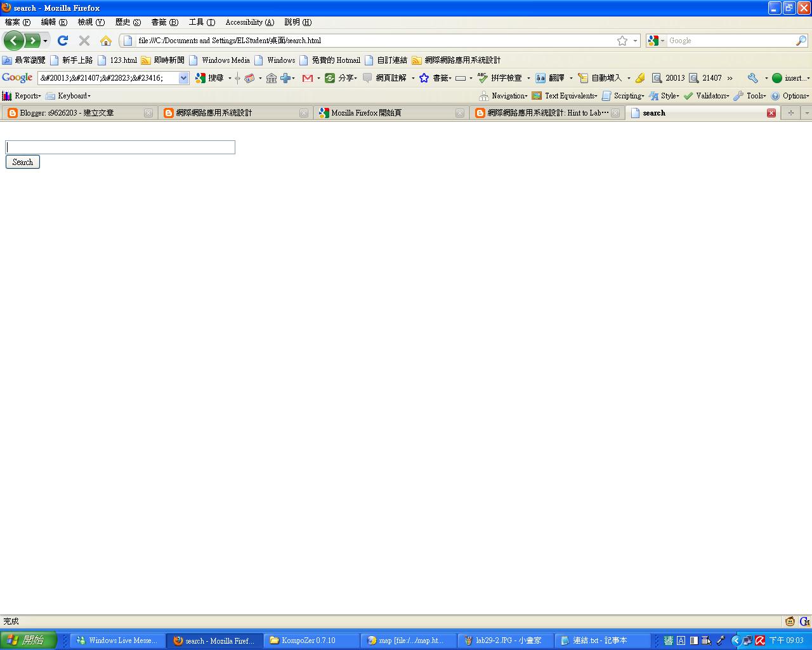Open Reports dropdown on accessibility toolbar
This screenshot has height=650, width=812.
click(x=22, y=96)
